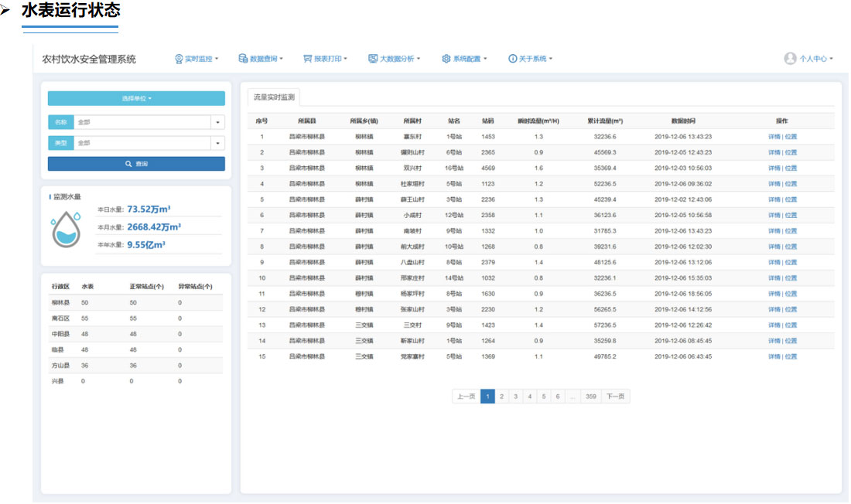Click cumulative flow value 57236.5
Image resolution: width=851 pixels, height=504 pixels.
605,325
